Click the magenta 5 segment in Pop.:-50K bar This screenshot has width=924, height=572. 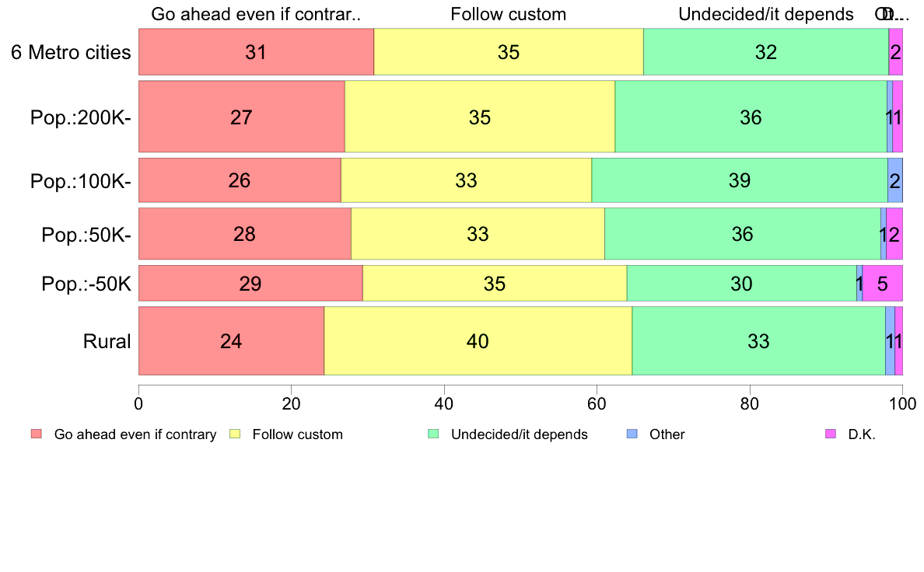pyautogui.click(x=882, y=284)
